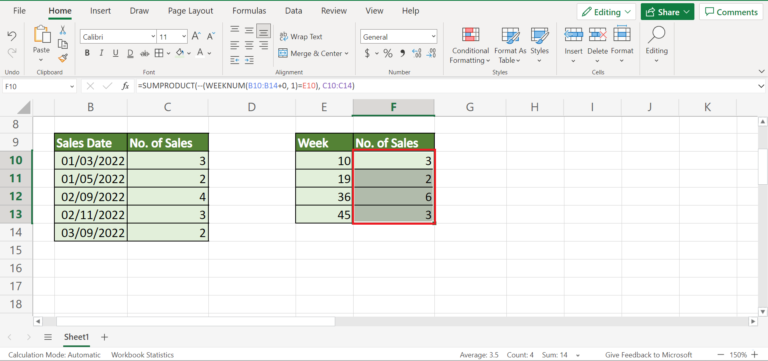Expand the Styles dropdown
Viewport: 768px width, 361px height.
point(539,60)
